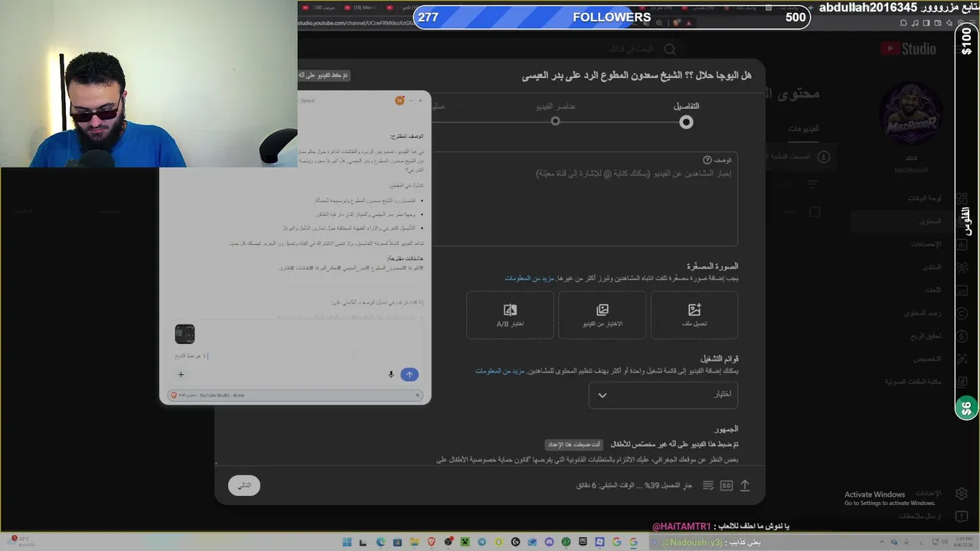The height and width of the screenshot is (551, 980).
Task: Open the Minecraft creeper taskbar icon
Action: coord(465,542)
